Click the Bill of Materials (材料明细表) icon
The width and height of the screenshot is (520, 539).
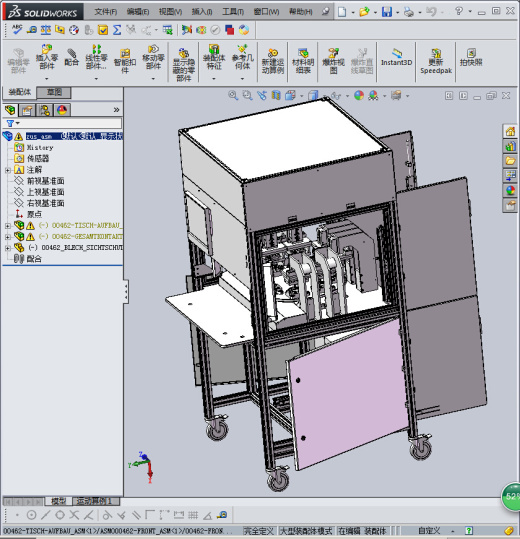pyautogui.click(x=303, y=61)
